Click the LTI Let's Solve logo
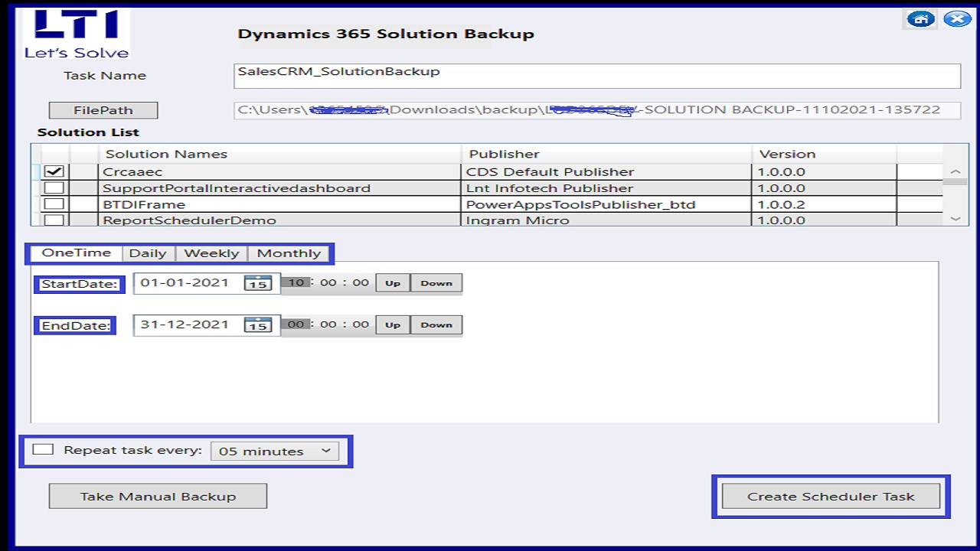The height and width of the screenshot is (551, 980). (77, 34)
